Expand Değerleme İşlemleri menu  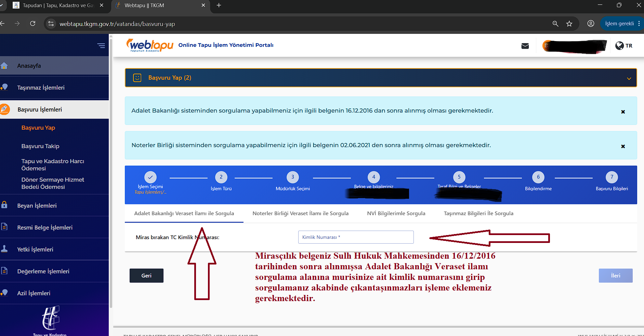pyautogui.click(x=54, y=271)
